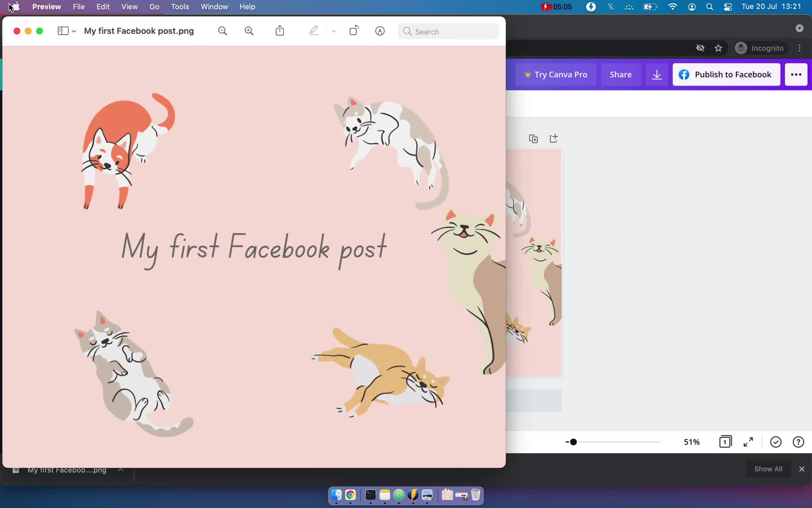
Task: Click the Canva zoom slider handle
Action: click(573, 442)
